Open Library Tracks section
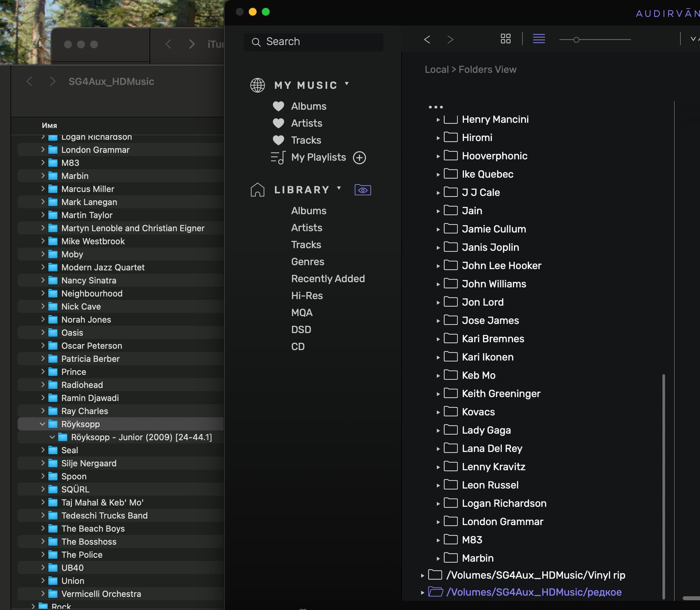The width and height of the screenshot is (700, 610). point(306,245)
